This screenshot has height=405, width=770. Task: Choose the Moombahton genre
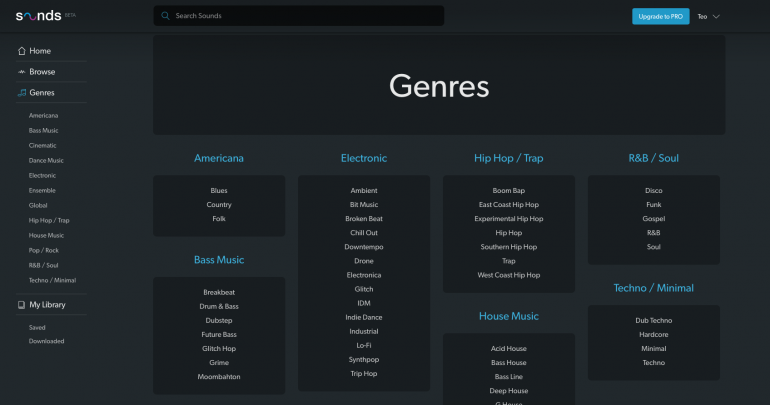(219, 377)
